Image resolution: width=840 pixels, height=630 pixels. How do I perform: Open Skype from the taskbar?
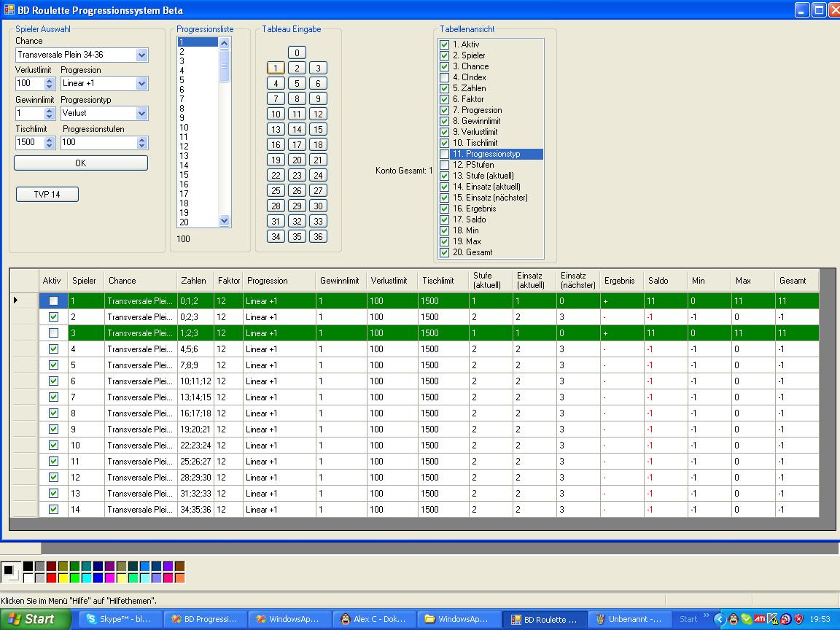tap(120, 619)
